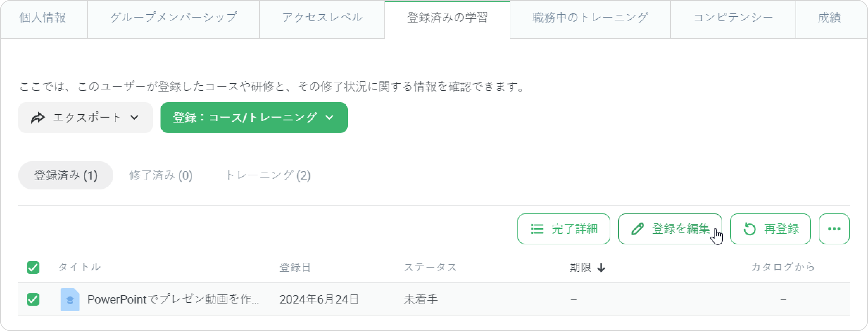Select the 登録済み (1) filter pill
The height and width of the screenshot is (331, 868).
tap(65, 175)
